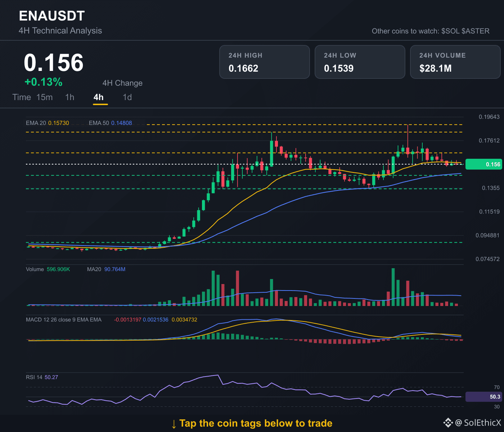This screenshot has height=432, width=504.
Task: Click the Binance logo icon near SolEthicX
Action: coord(448,423)
